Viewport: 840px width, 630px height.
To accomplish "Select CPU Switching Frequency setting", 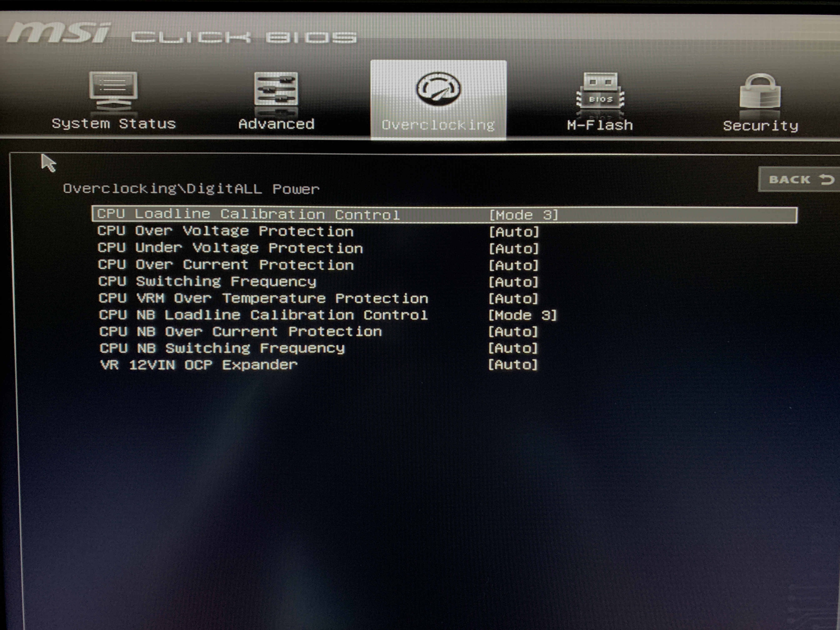I will [x=207, y=282].
